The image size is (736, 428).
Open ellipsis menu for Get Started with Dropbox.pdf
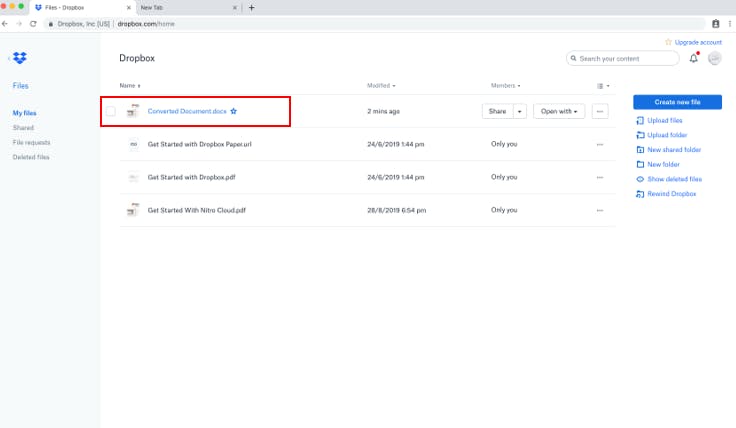pyautogui.click(x=600, y=177)
